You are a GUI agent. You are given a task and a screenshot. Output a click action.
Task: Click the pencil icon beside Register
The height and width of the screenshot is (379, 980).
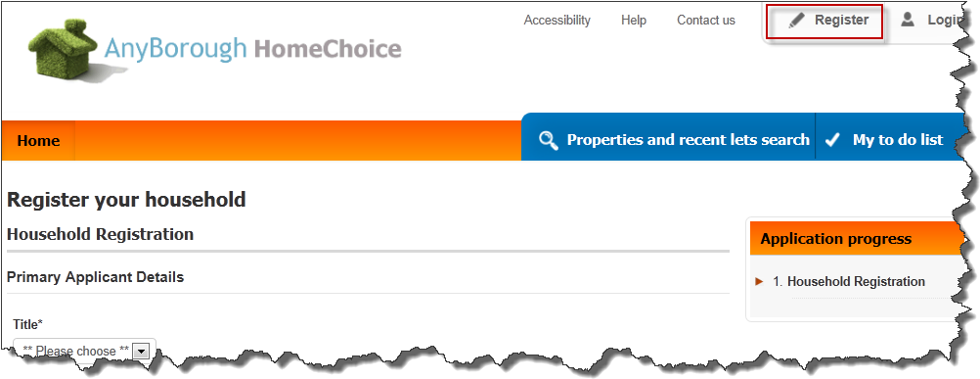click(x=796, y=21)
